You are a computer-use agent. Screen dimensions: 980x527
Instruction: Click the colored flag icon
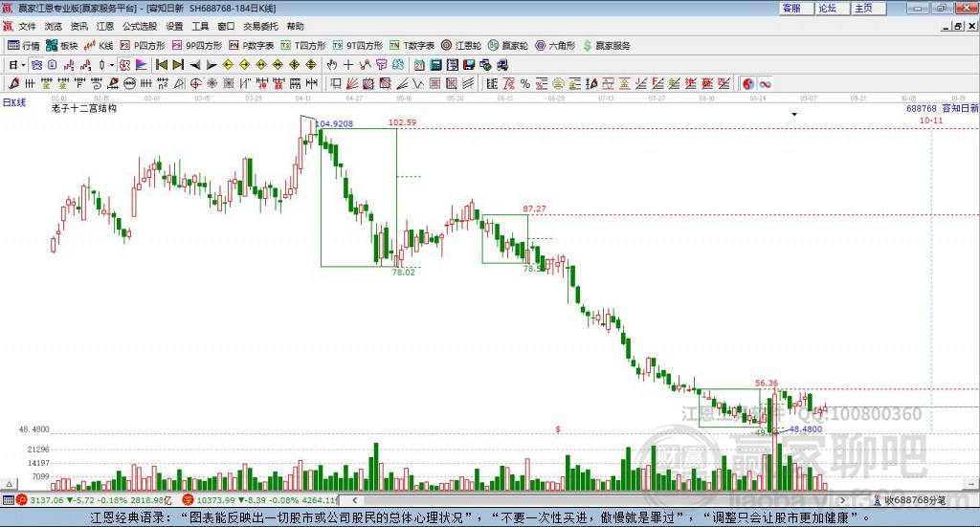pyautogui.click(x=142, y=65)
